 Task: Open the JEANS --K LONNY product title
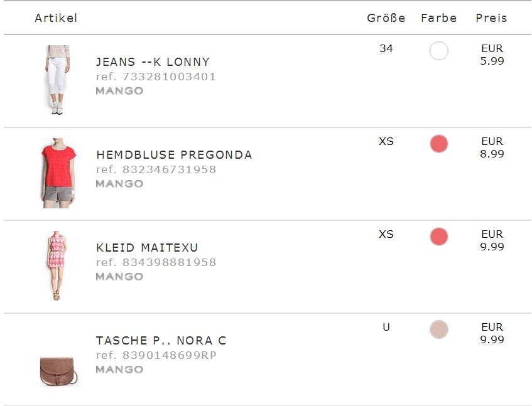click(x=153, y=62)
